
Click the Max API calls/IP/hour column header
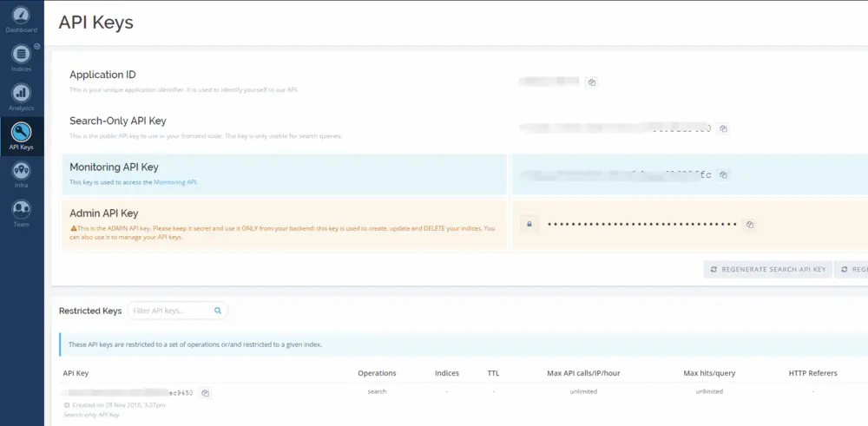[x=583, y=373]
